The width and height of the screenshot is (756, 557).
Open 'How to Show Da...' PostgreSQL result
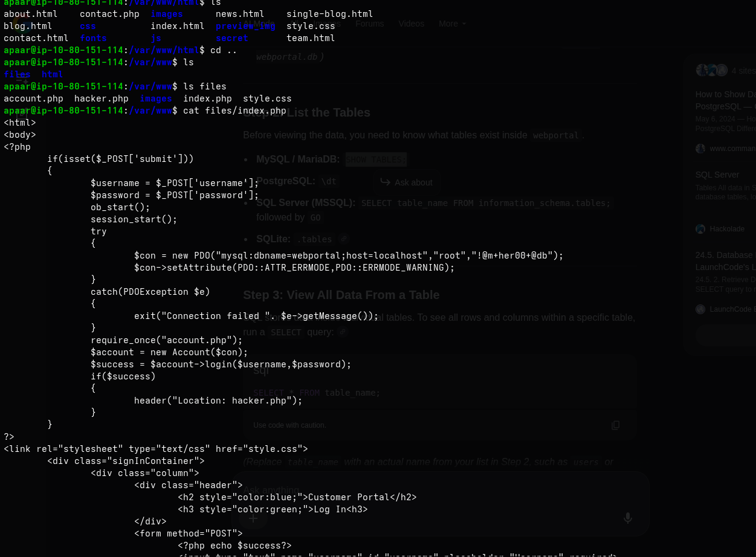click(725, 100)
